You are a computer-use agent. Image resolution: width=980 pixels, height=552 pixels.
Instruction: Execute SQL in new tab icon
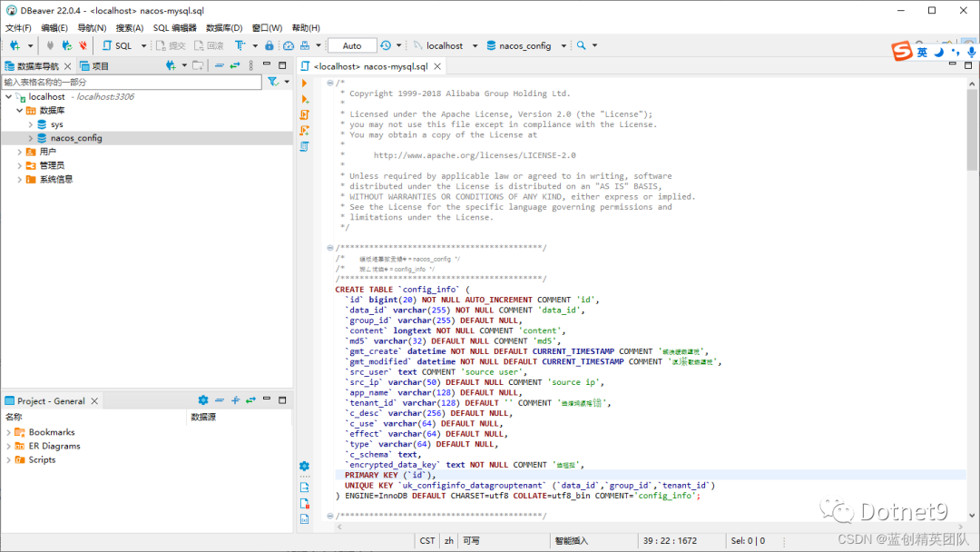click(x=304, y=99)
